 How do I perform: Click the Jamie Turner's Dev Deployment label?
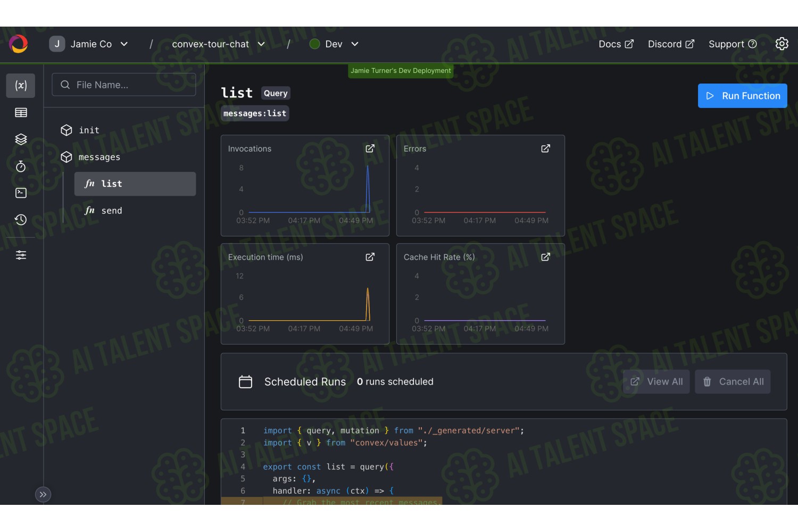pyautogui.click(x=401, y=70)
